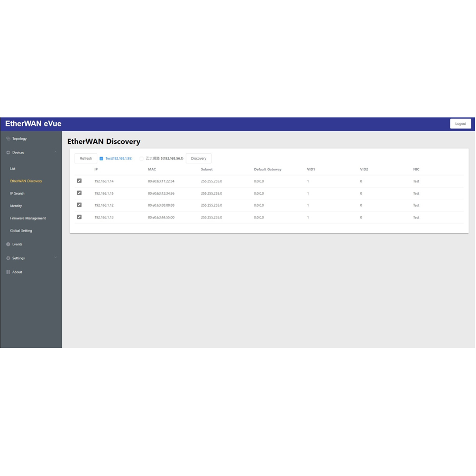Click the Subnet column header

click(x=207, y=169)
